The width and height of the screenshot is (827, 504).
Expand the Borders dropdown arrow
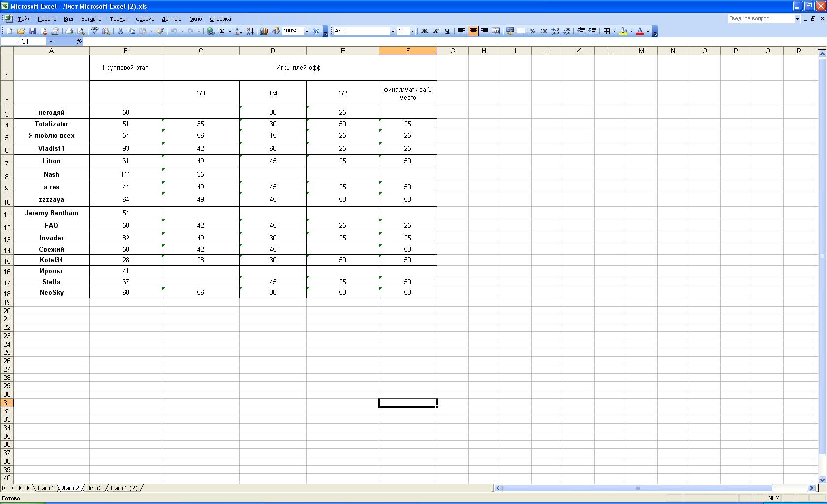pos(614,31)
